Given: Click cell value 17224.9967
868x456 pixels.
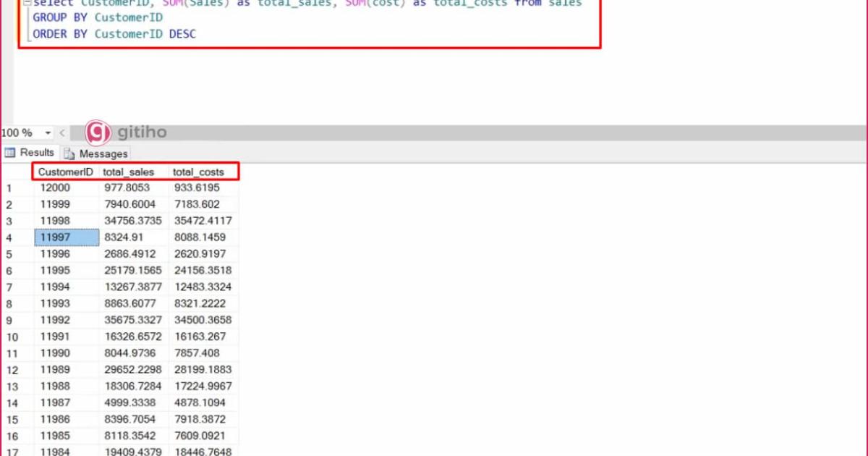Looking at the screenshot, I should (203, 387).
